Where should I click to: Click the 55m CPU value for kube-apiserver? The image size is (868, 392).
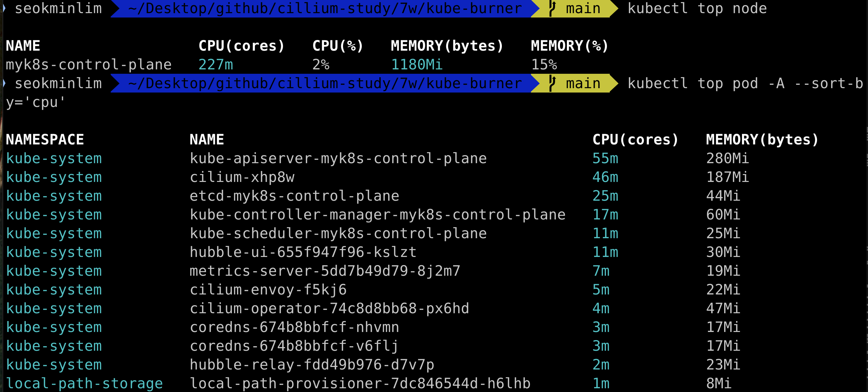(605, 158)
